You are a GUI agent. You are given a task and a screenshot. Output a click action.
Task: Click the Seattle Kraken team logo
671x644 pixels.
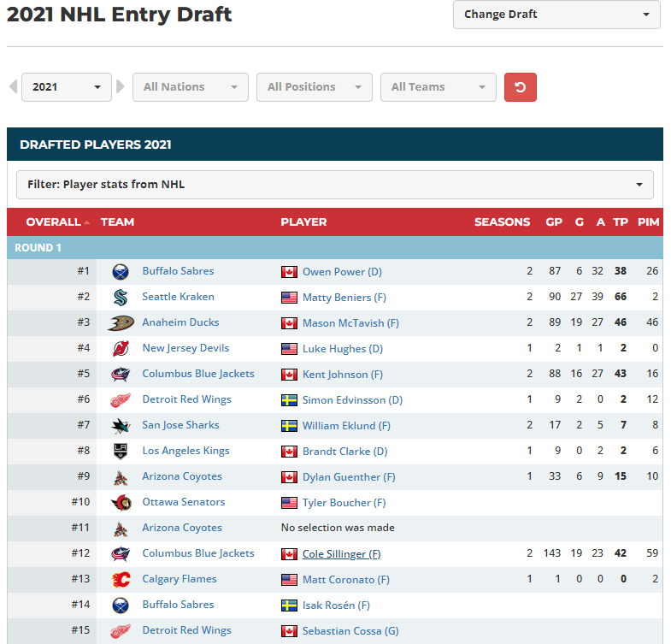pos(121,297)
